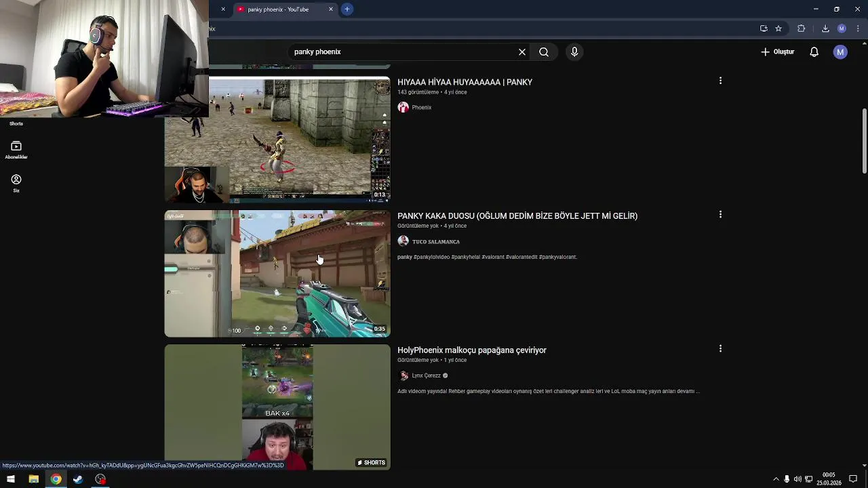Open Chrome downloads icon
Image resolution: width=868 pixels, height=488 pixels.
point(825,28)
